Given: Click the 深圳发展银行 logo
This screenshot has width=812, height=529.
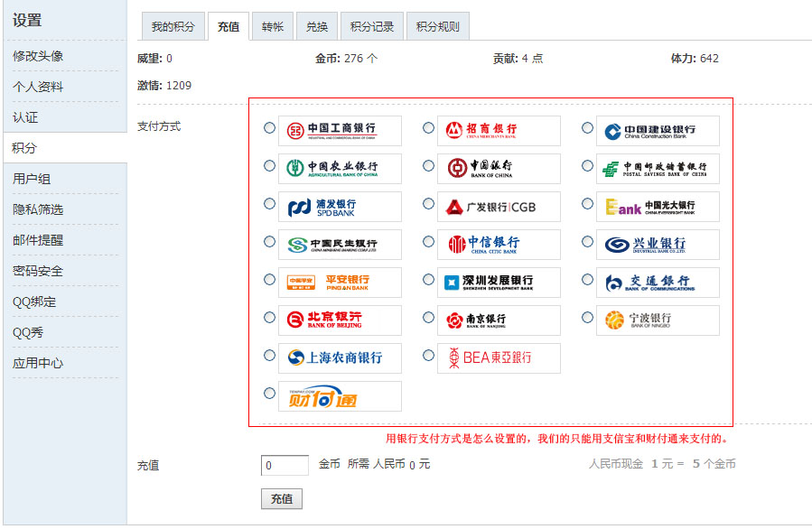Looking at the screenshot, I should point(499,282).
